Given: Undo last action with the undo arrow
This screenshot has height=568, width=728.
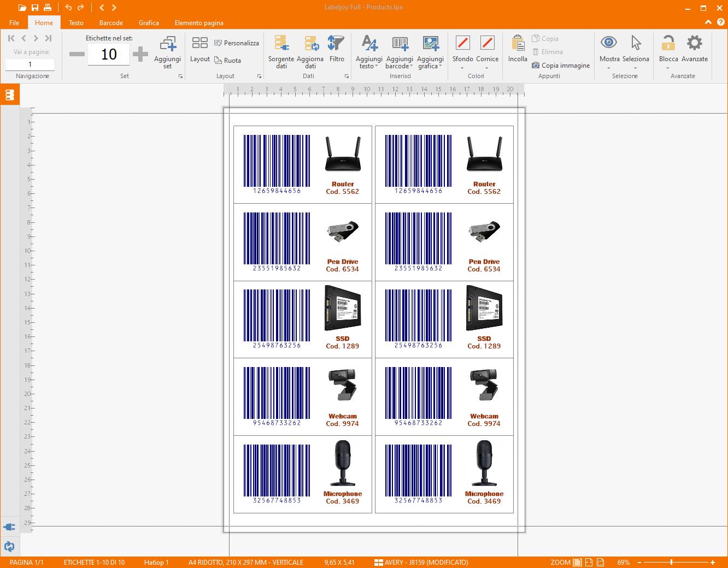Looking at the screenshot, I should click(68, 8).
